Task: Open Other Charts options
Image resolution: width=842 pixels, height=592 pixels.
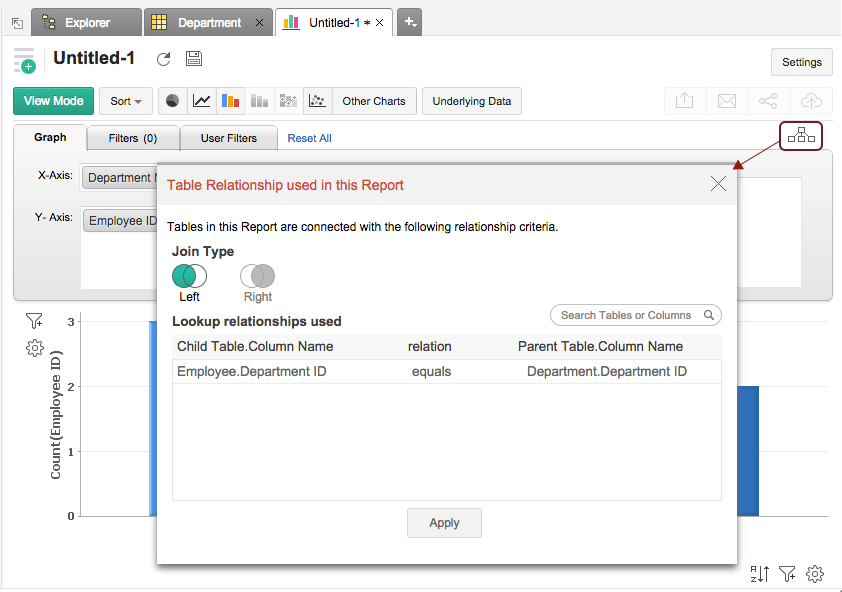Action: click(x=373, y=101)
